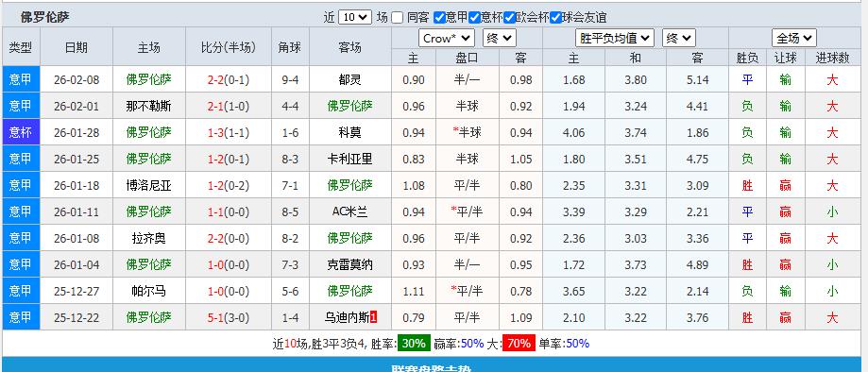Click the 意甲 tag on the 26-02-08 row
Viewport: 868px width, 372px height.
[x=21, y=79]
